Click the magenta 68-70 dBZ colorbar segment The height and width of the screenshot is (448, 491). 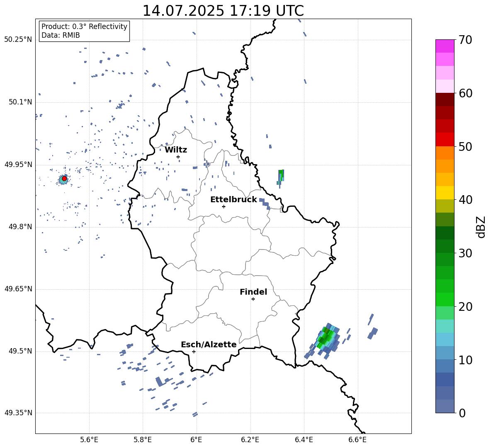(445, 46)
